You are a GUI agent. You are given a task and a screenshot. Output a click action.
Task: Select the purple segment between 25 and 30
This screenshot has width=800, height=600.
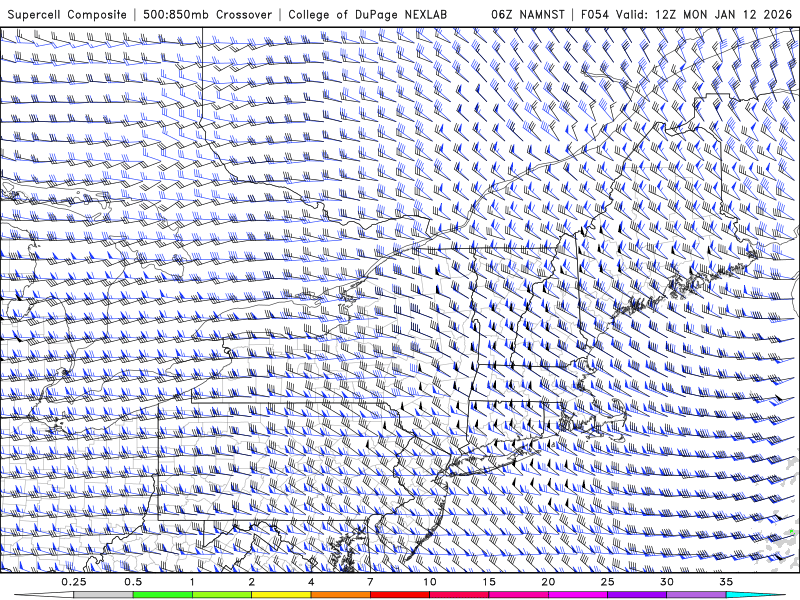tap(637, 595)
